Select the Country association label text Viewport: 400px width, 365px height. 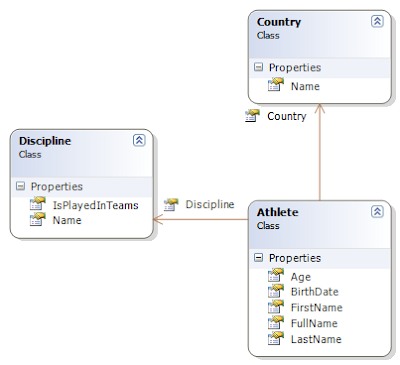coord(287,116)
